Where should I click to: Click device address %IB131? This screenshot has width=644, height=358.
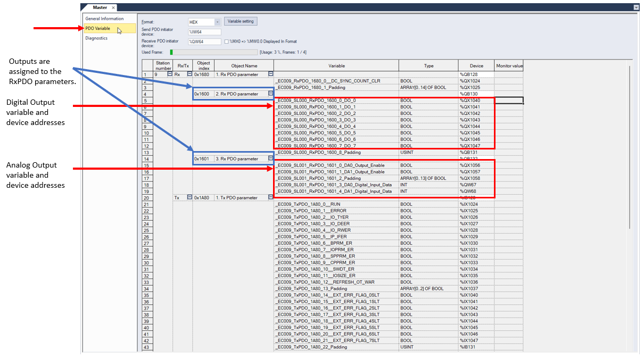pyautogui.click(x=476, y=347)
